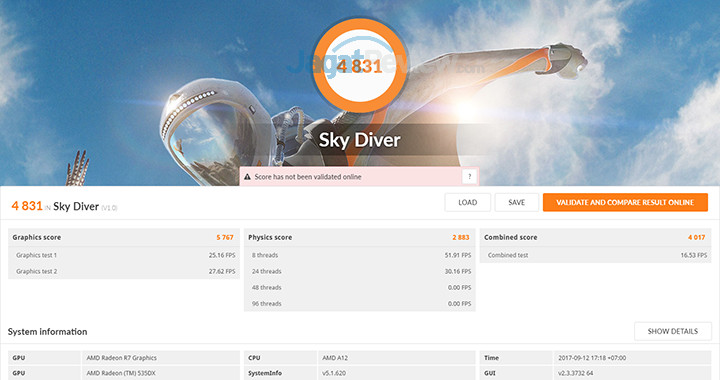Click Physics score value 2 883

[x=461, y=237]
